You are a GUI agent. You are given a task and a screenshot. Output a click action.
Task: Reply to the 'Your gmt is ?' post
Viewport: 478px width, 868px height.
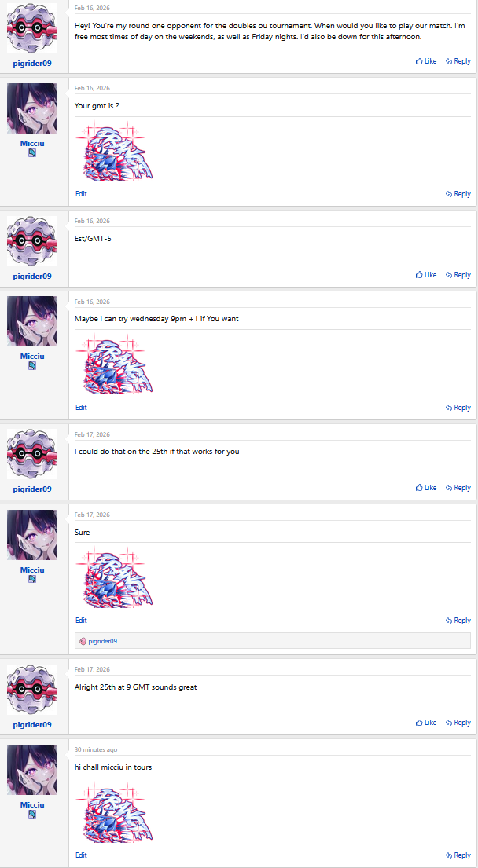[458, 194]
